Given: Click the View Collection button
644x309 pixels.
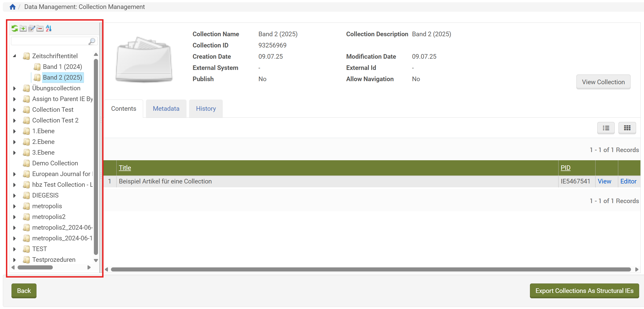Looking at the screenshot, I should point(603,82).
